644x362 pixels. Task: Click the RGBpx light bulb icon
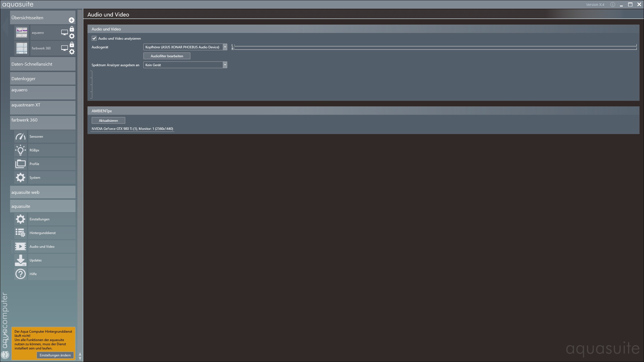pos(20,150)
